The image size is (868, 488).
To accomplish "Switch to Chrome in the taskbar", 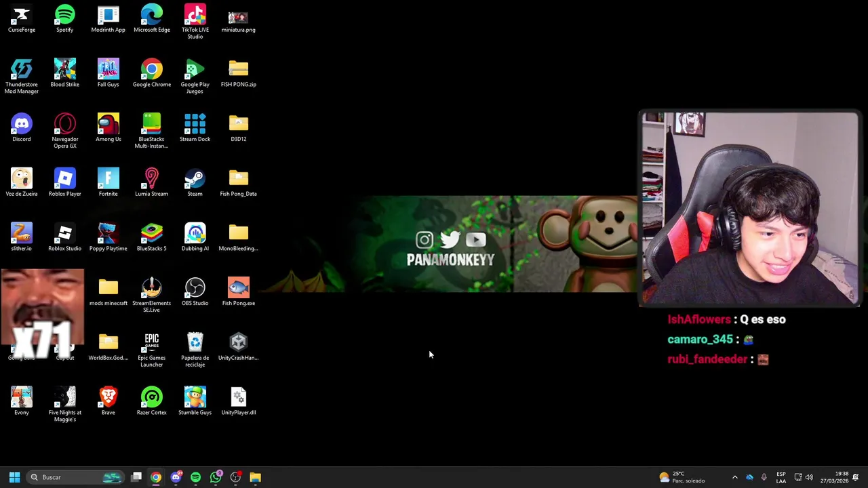I will point(156,477).
